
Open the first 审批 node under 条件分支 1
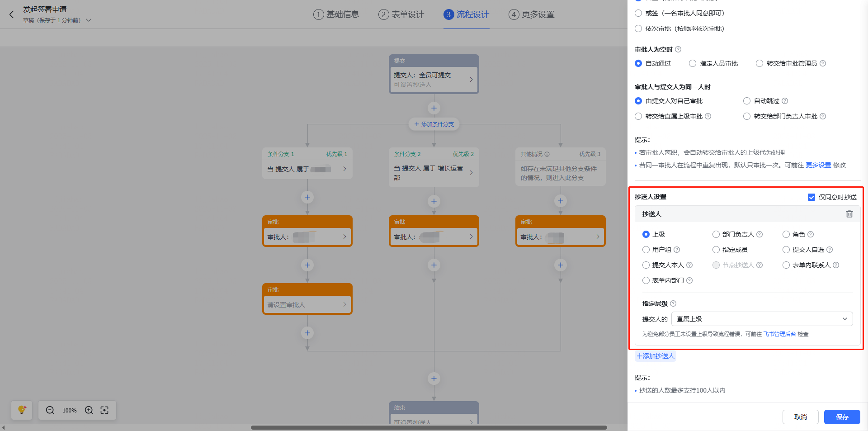point(307,237)
